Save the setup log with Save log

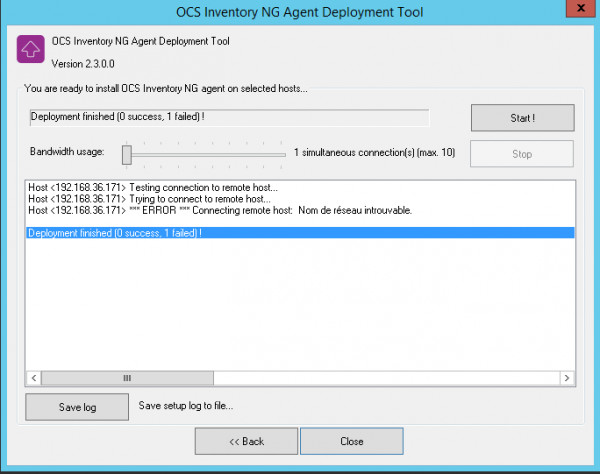pyautogui.click(x=77, y=407)
